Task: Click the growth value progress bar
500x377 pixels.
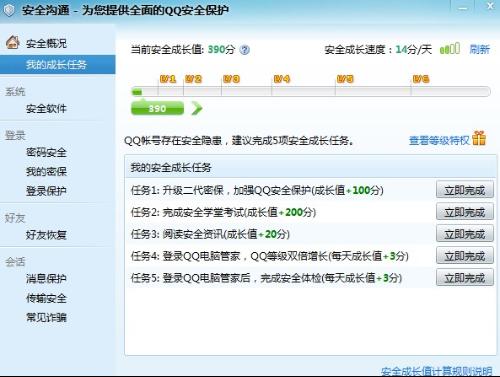Action: click(311, 91)
